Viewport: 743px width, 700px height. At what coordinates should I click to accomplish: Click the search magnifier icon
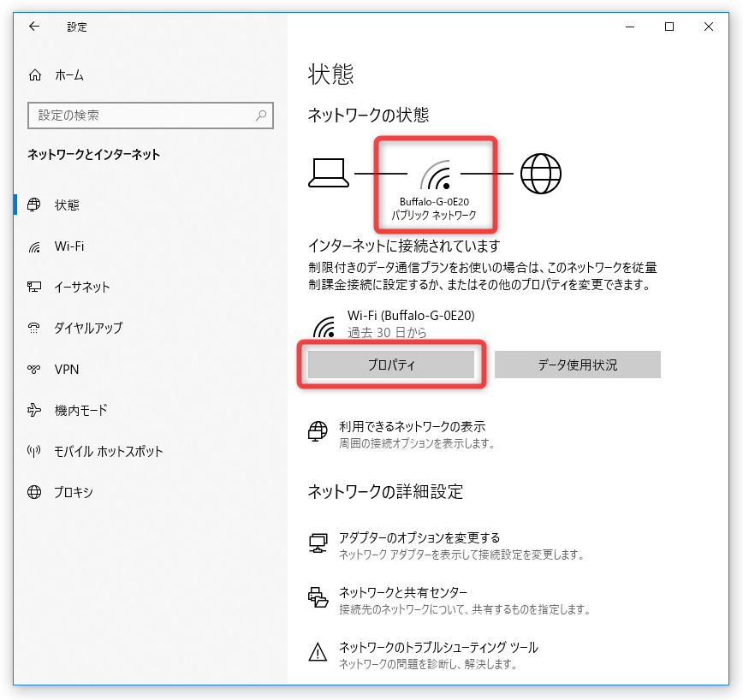[261, 115]
